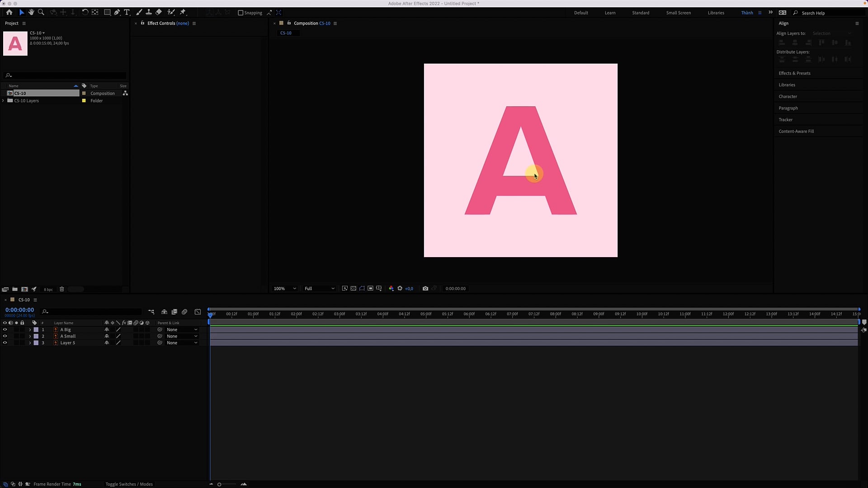Select the Rotation tool

[x=85, y=12]
